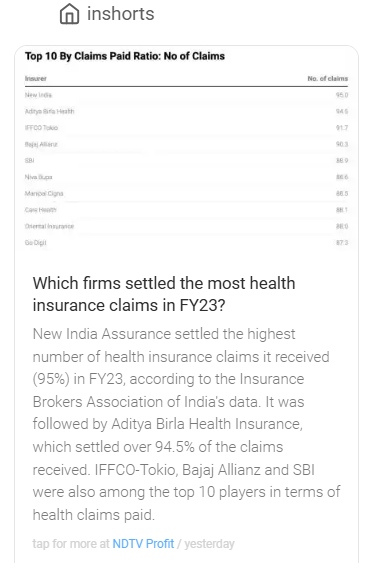Click the Aditya Birla Health table row

tap(186, 111)
